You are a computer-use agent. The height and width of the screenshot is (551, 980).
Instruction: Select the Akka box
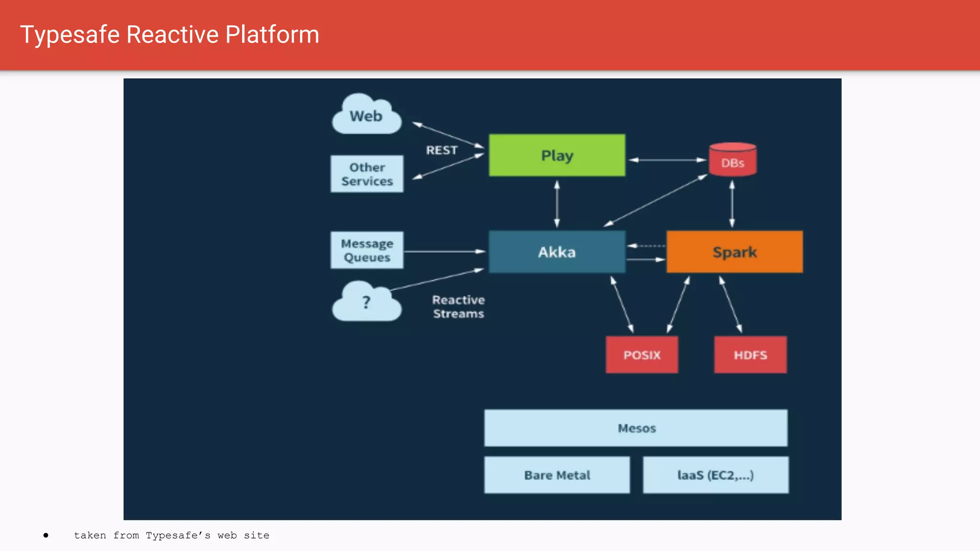(557, 252)
